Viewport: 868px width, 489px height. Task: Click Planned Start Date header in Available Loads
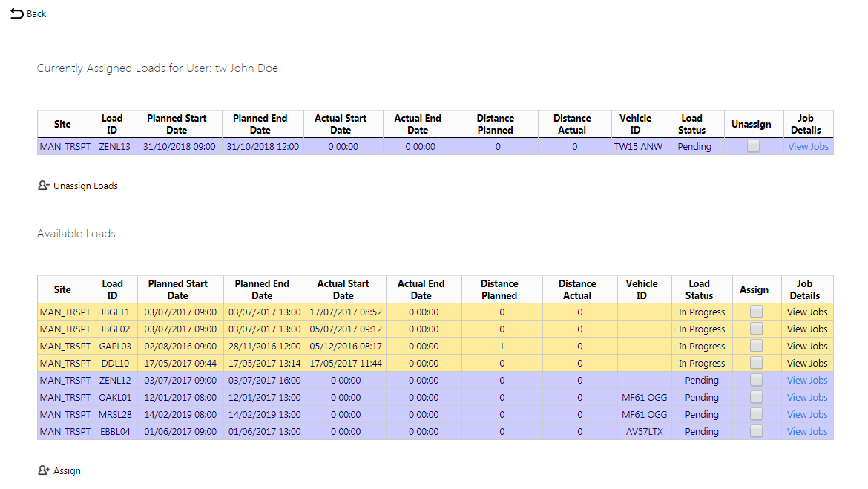[x=178, y=289]
